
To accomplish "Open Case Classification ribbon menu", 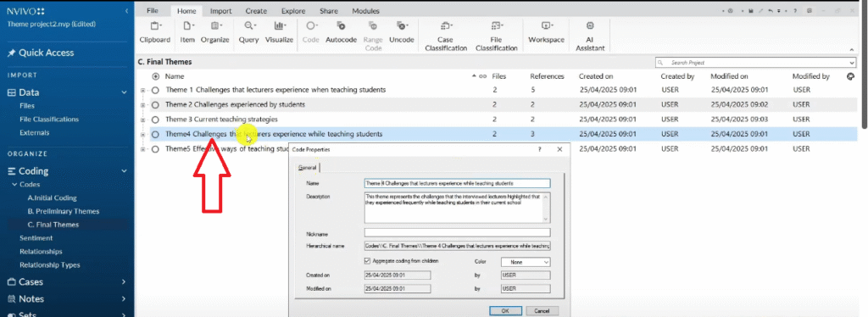I will pyautogui.click(x=446, y=36).
